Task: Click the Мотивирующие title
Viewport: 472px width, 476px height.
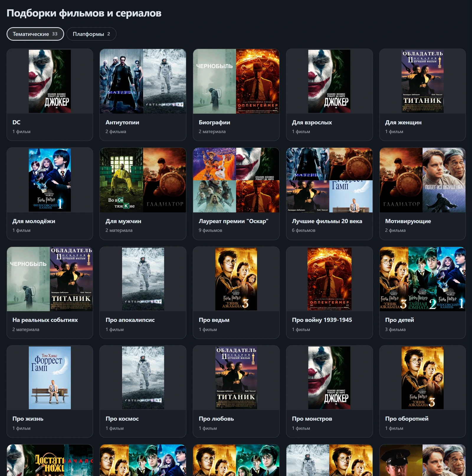Action: pyautogui.click(x=408, y=221)
